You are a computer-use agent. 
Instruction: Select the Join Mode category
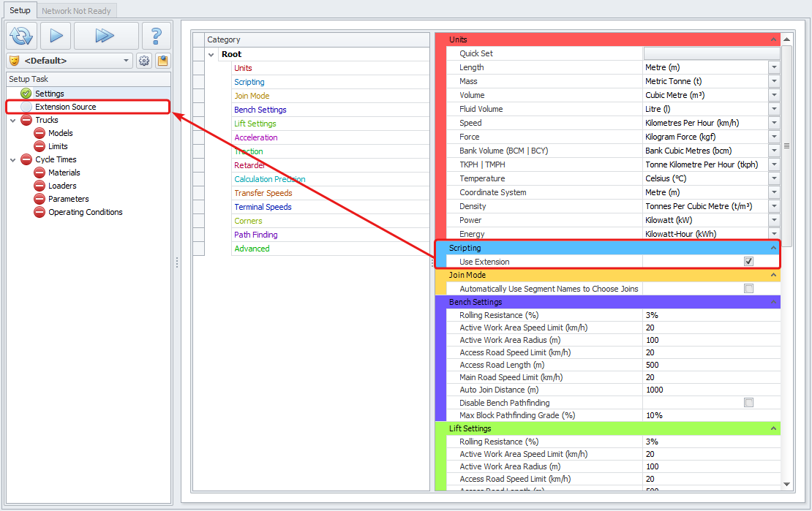(x=252, y=96)
